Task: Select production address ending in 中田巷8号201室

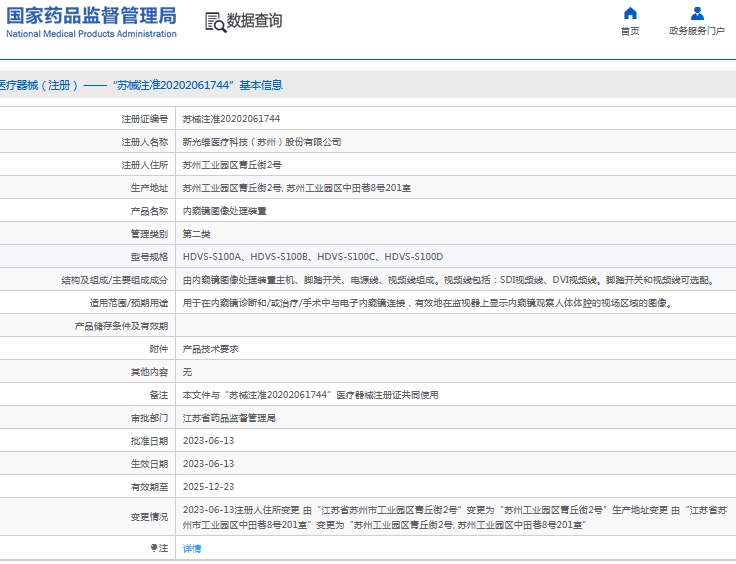Action: 297,188
